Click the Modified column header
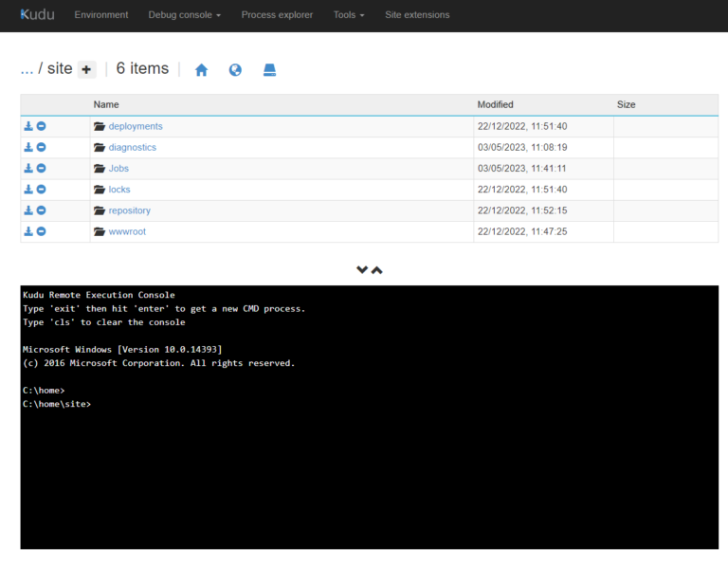728x566 pixels. 496,104
